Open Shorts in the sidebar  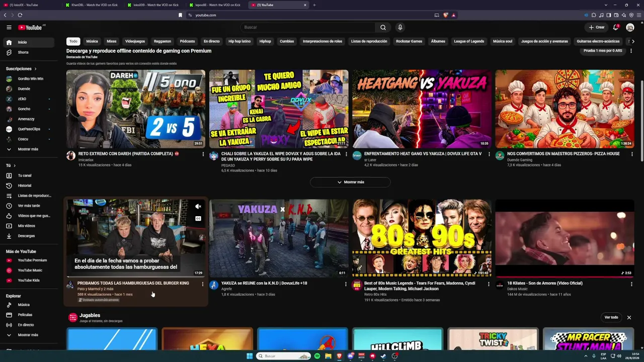[x=28, y=52]
